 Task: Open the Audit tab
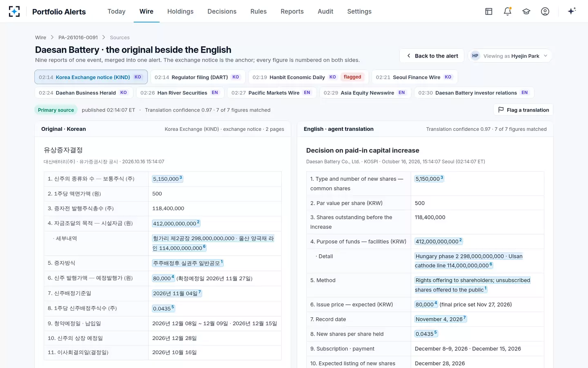[325, 11]
